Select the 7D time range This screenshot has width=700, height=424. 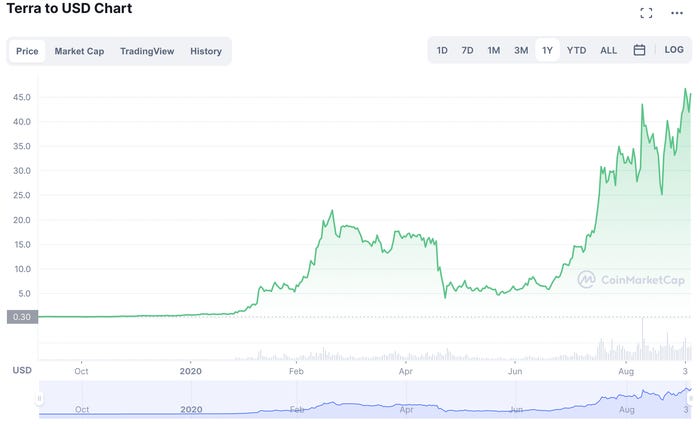[x=467, y=50]
